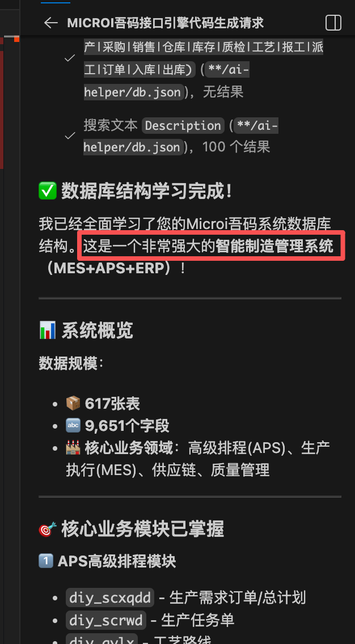Click the diy_scxqdd table name chip

[x=110, y=598]
